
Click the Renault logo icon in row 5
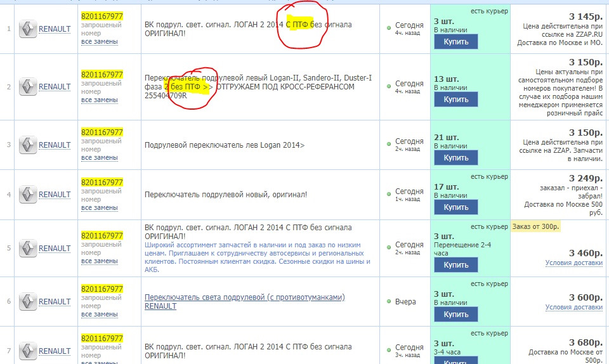point(28,249)
